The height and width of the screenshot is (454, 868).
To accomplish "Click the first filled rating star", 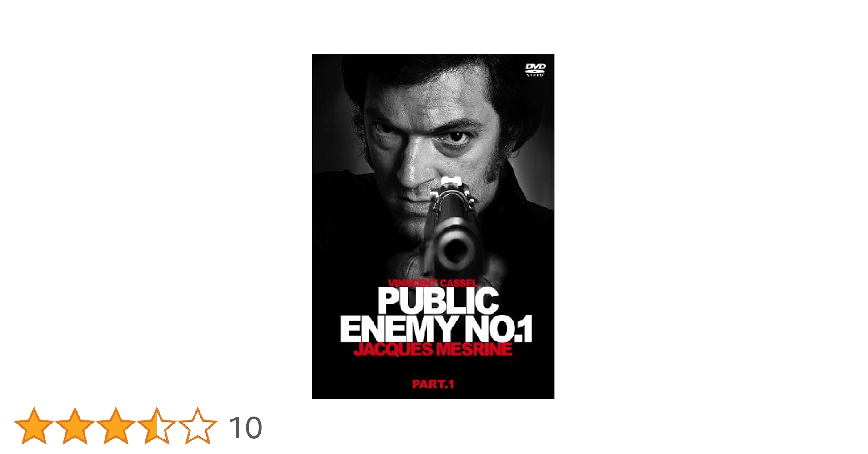I will (34, 426).
